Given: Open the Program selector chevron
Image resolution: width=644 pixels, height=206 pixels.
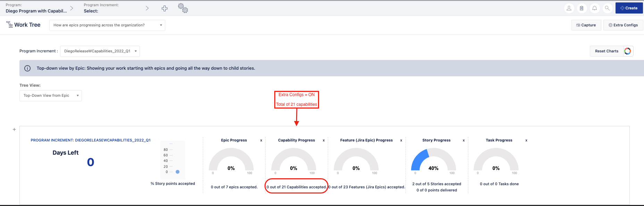Looking at the screenshot, I should [72, 8].
